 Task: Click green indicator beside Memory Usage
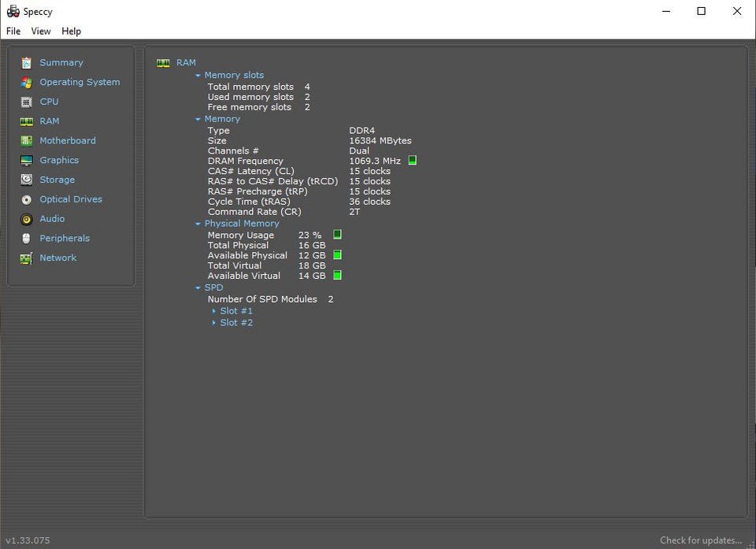[x=337, y=235]
